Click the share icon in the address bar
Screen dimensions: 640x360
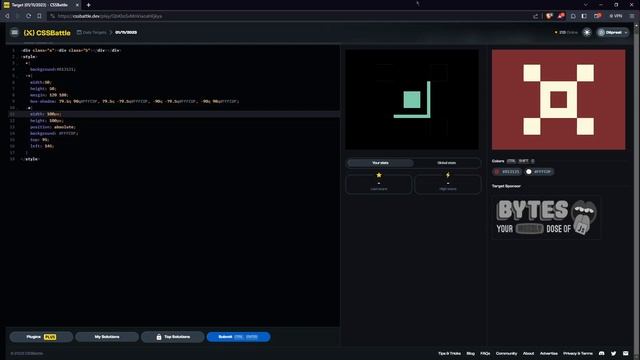536,16
